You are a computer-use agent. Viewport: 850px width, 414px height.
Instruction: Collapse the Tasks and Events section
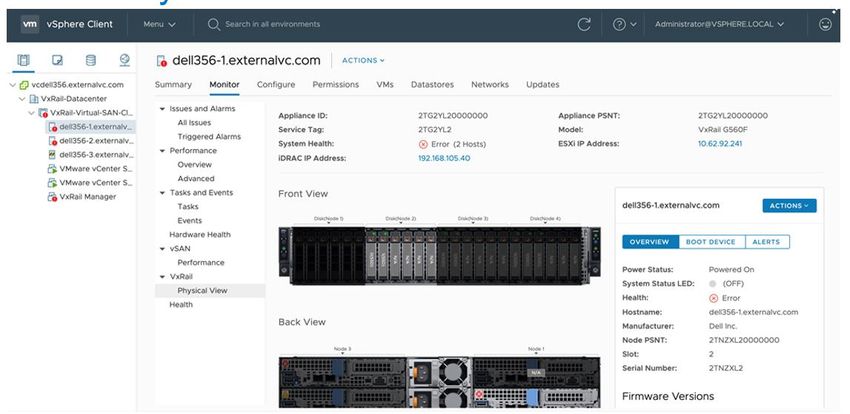pyautogui.click(x=162, y=193)
